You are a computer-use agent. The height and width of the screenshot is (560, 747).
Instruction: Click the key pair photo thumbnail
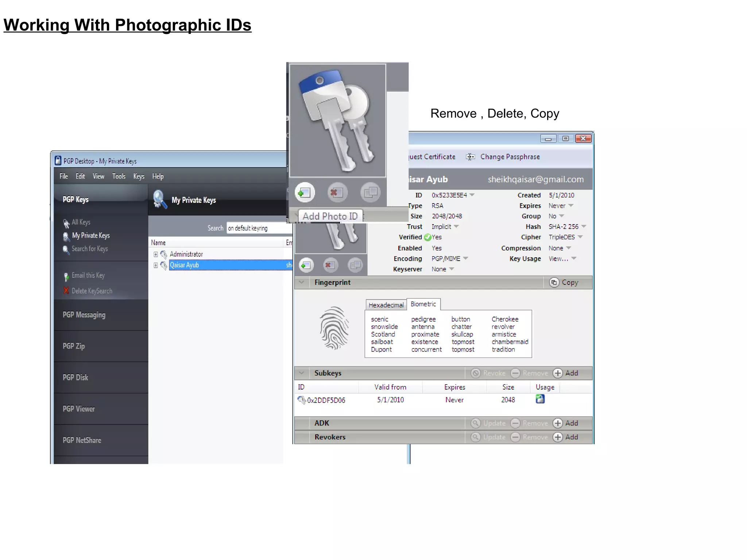coord(337,121)
